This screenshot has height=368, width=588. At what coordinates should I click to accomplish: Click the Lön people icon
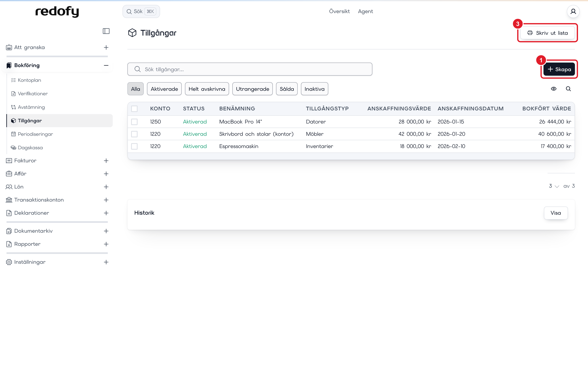(9, 187)
